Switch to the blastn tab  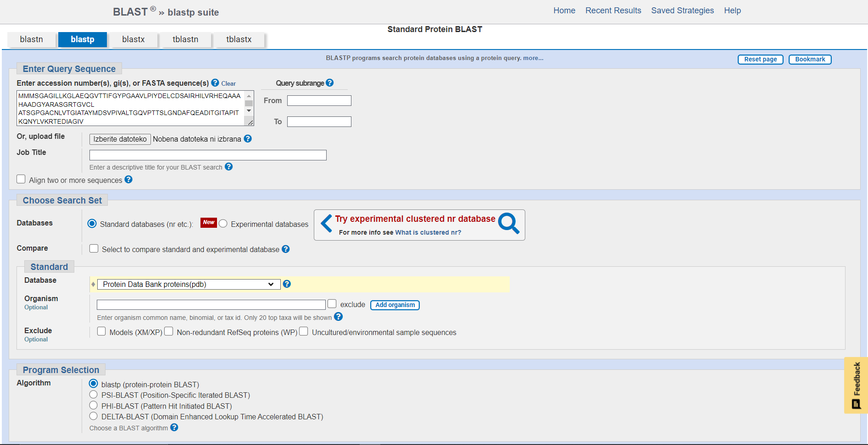[x=32, y=39]
